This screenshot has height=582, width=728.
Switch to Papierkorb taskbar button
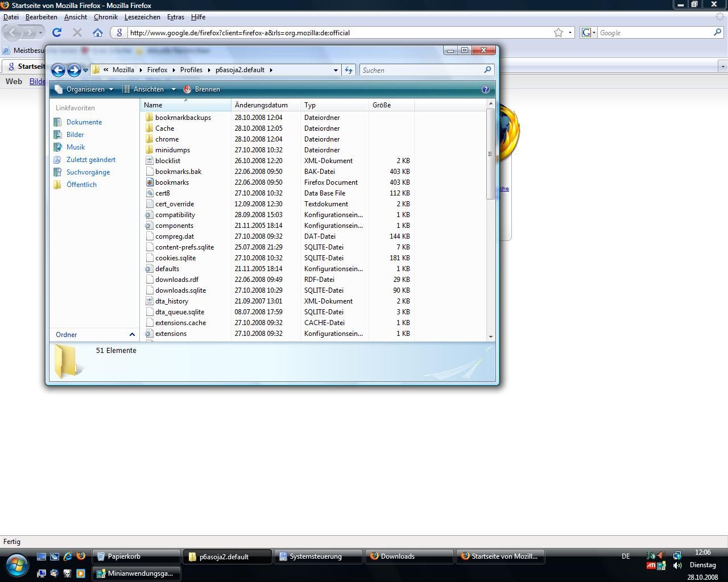pyautogui.click(x=136, y=556)
